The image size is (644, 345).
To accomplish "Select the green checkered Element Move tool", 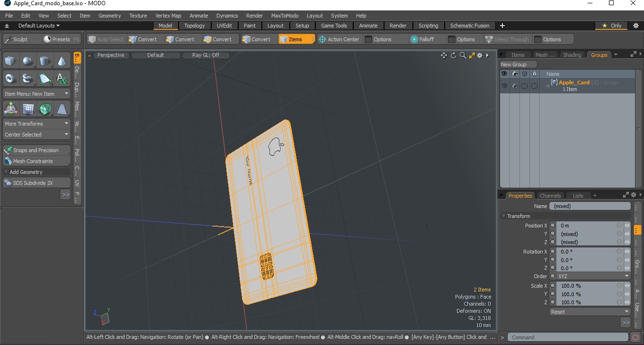I will (45, 109).
